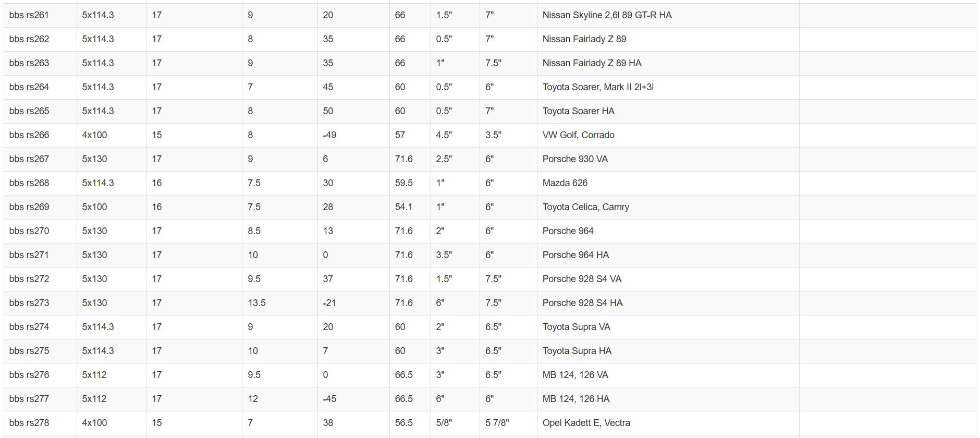Select the 5 7/8" cell in bbs rs278 row
Viewport: 980px width, 438px height.
point(508,423)
